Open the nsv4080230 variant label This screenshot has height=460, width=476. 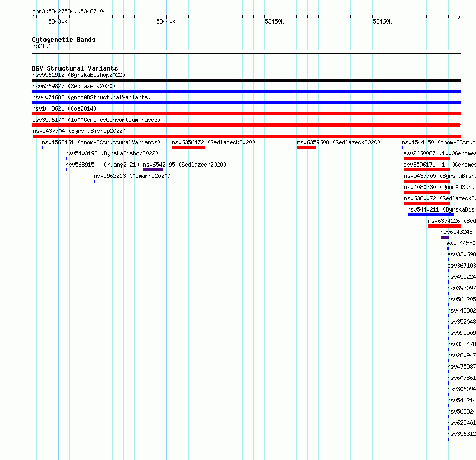tap(440, 187)
